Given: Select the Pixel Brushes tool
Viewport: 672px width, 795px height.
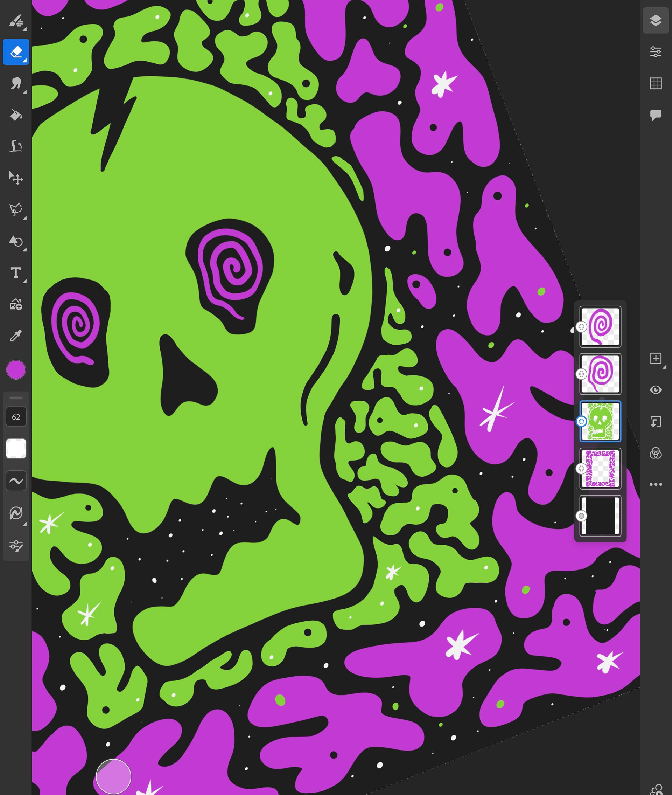Looking at the screenshot, I should pos(16,21).
